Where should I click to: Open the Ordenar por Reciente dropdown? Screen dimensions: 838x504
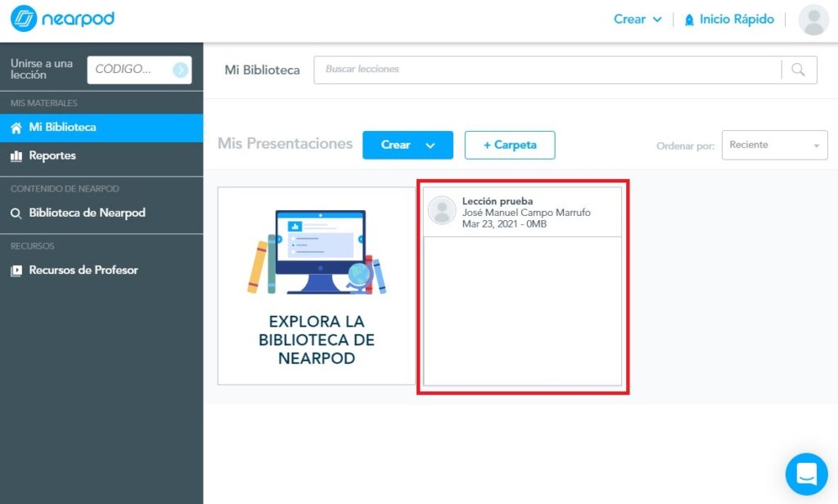773,146
